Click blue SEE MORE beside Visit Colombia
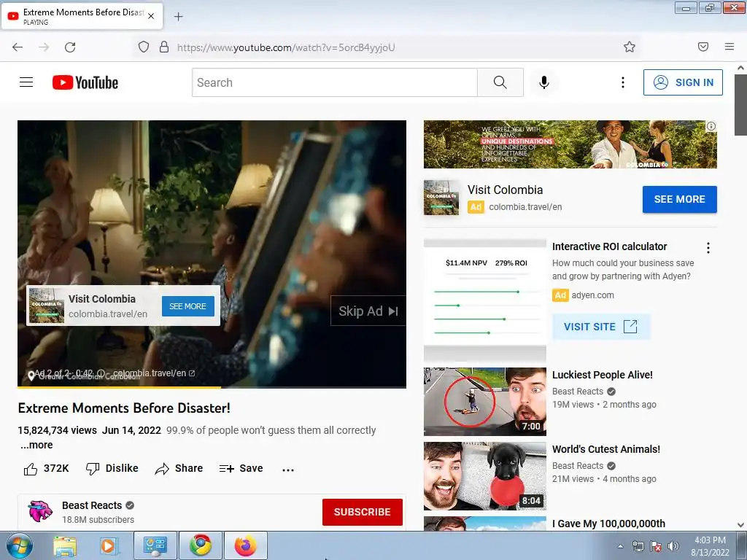 pyautogui.click(x=679, y=199)
